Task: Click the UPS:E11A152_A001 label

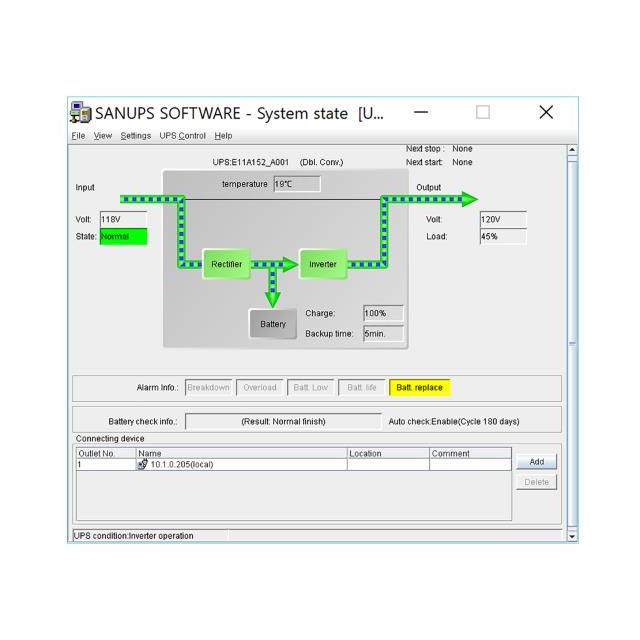Action: (250, 162)
